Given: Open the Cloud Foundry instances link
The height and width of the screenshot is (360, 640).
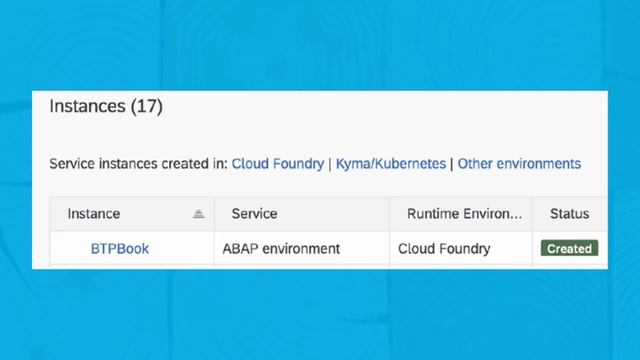Looking at the screenshot, I should click(x=278, y=164).
